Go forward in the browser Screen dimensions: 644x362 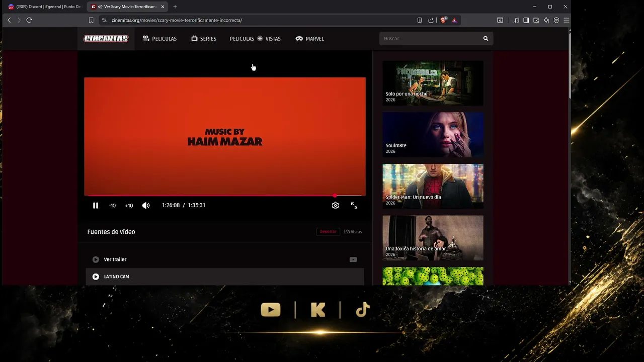click(19, 20)
